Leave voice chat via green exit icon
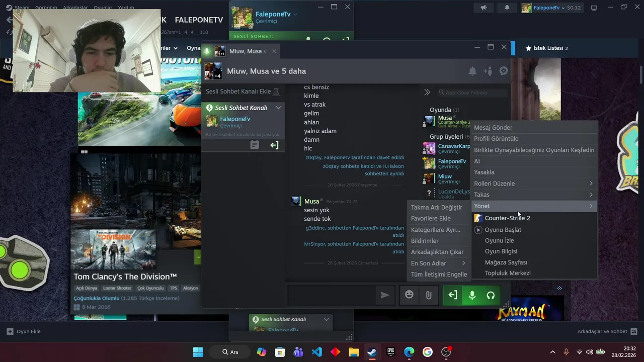The image size is (644, 362). point(453,295)
